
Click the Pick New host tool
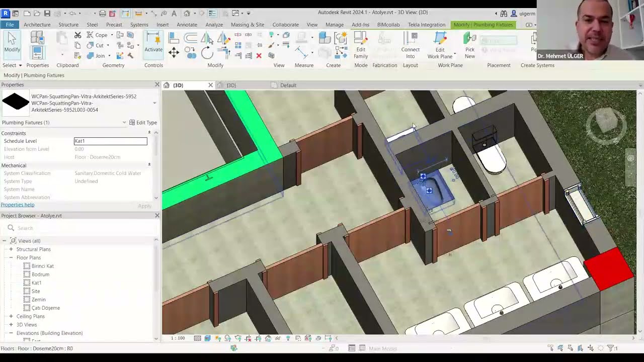pyautogui.click(x=470, y=45)
